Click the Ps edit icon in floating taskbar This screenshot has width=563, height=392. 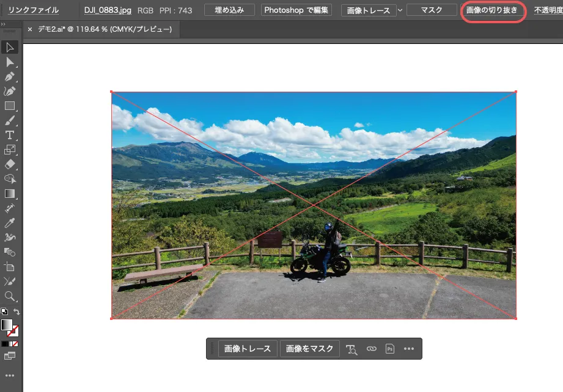click(390, 349)
